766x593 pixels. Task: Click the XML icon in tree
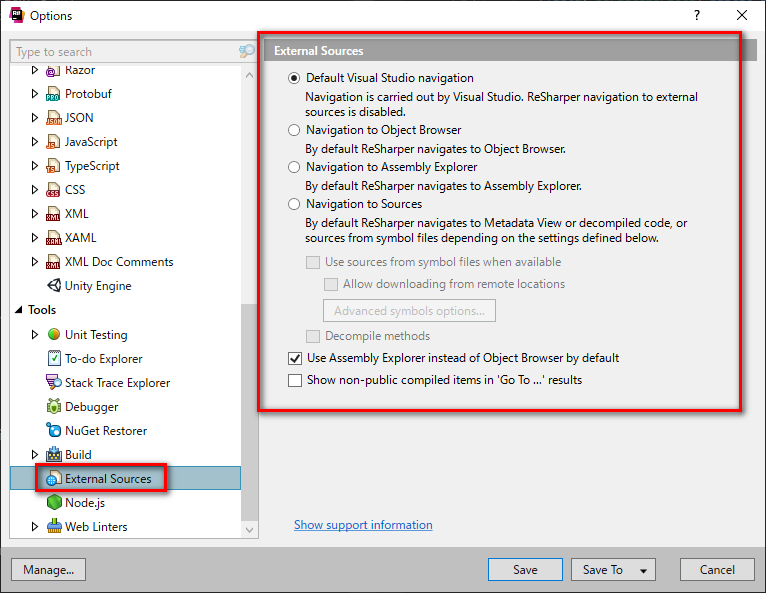click(x=53, y=213)
